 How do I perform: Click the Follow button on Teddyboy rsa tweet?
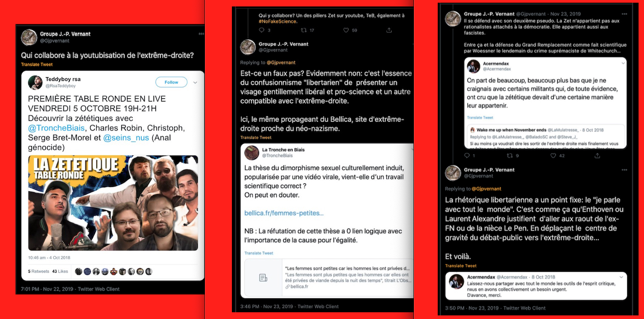pyautogui.click(x=171, y=82)
